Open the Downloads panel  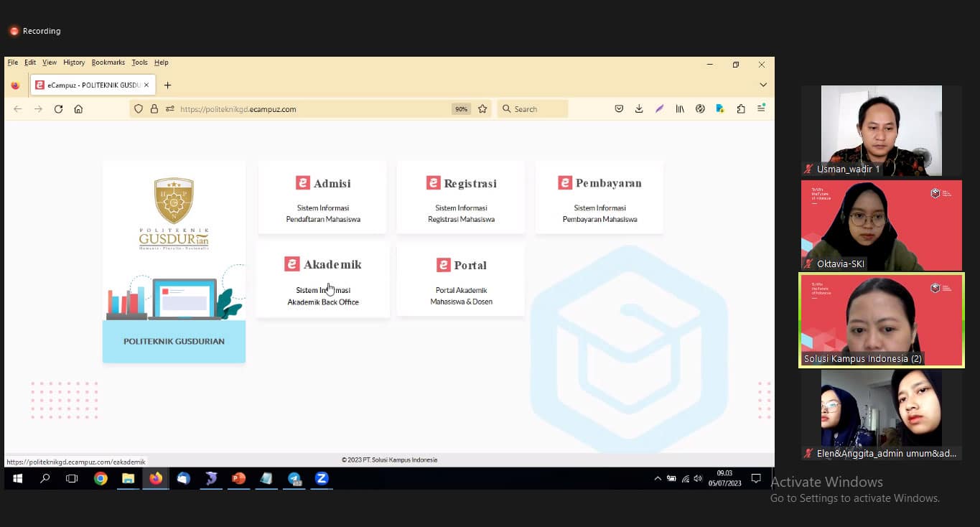[639, 109]
